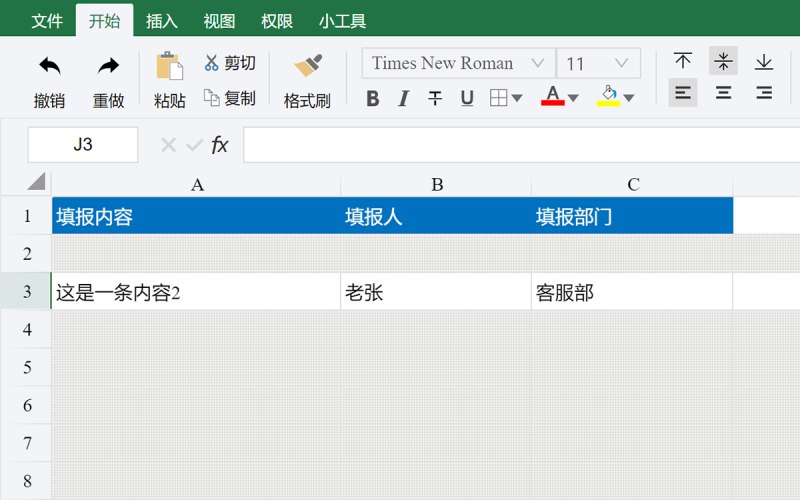800x500 pixels.
Task: Select row 4 header
Action: coord(27,329)
